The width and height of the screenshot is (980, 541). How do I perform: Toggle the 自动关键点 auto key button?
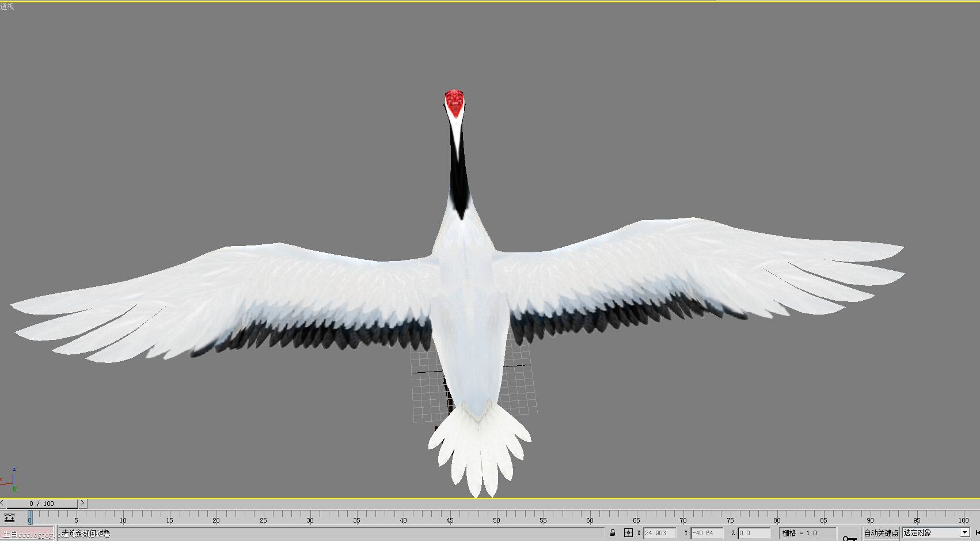[x=880, y=533]
